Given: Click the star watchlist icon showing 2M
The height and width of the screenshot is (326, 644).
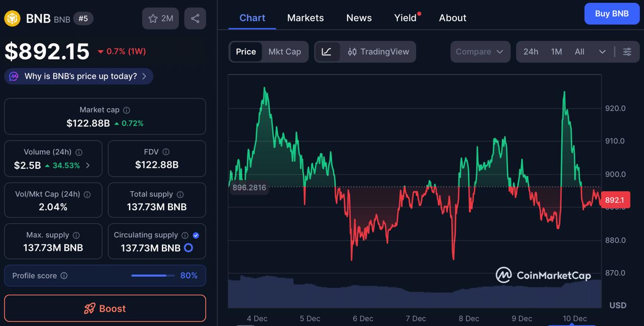Looking at the screenshot, I should 160,18.
